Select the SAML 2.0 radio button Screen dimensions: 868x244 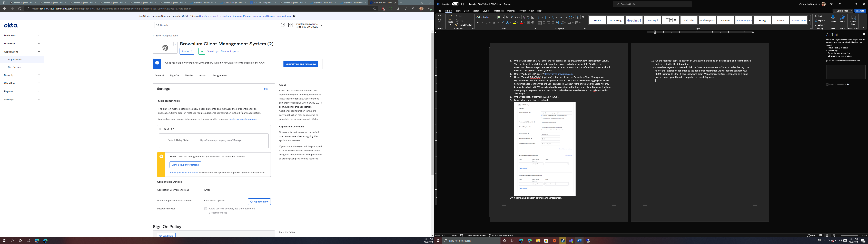point(161,129)
